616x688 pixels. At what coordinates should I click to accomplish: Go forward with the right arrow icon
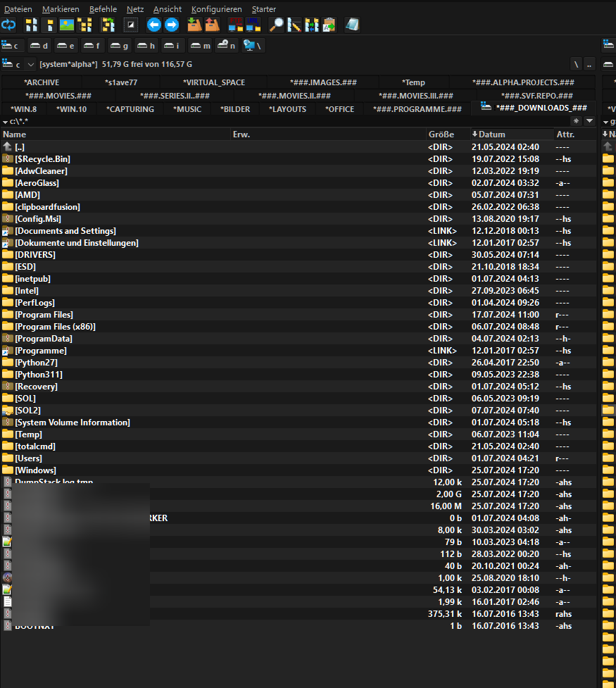pos(172,25)
